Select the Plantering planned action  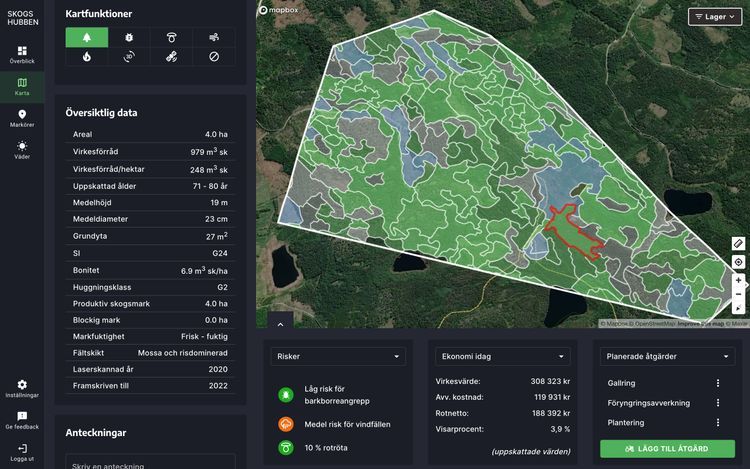(626, 423)
